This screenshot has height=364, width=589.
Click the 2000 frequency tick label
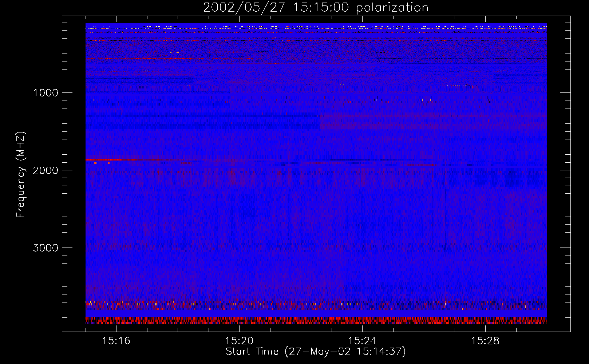coord(46,170)
